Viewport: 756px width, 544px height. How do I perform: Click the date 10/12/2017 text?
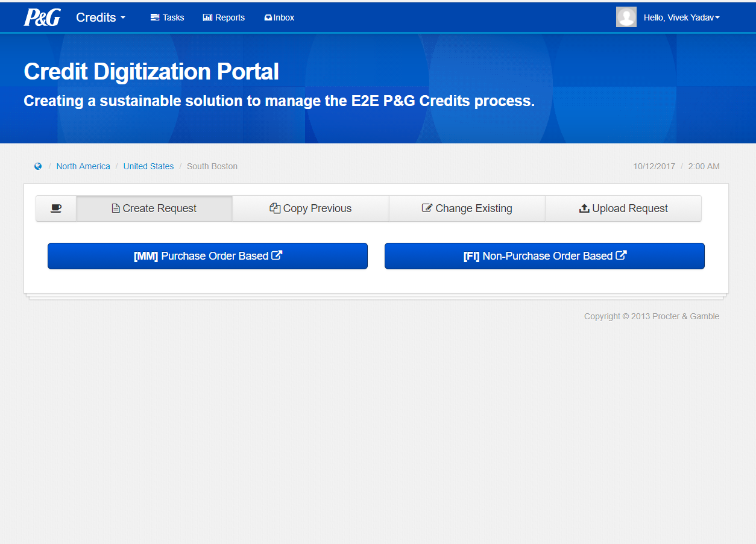[x=654, y=166]
